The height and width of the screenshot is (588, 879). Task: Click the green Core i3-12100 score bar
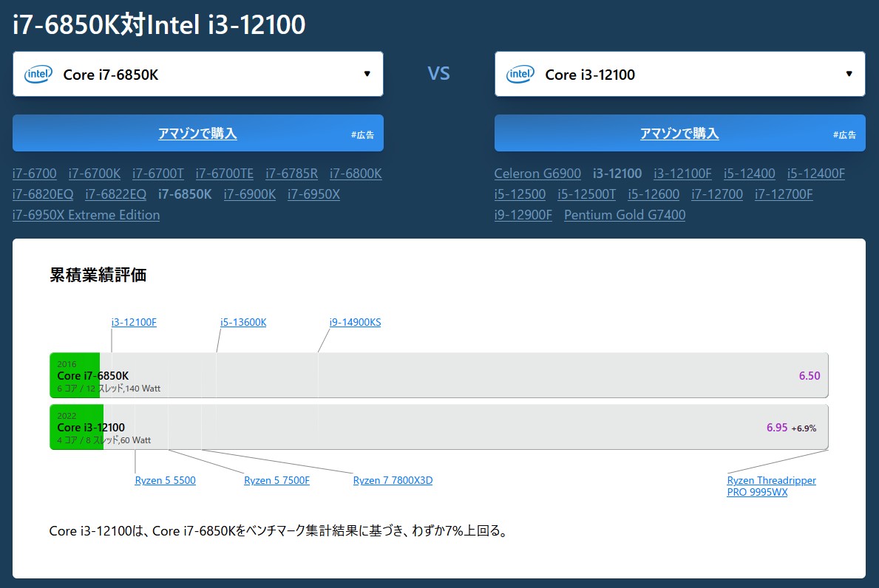point(76,427)
